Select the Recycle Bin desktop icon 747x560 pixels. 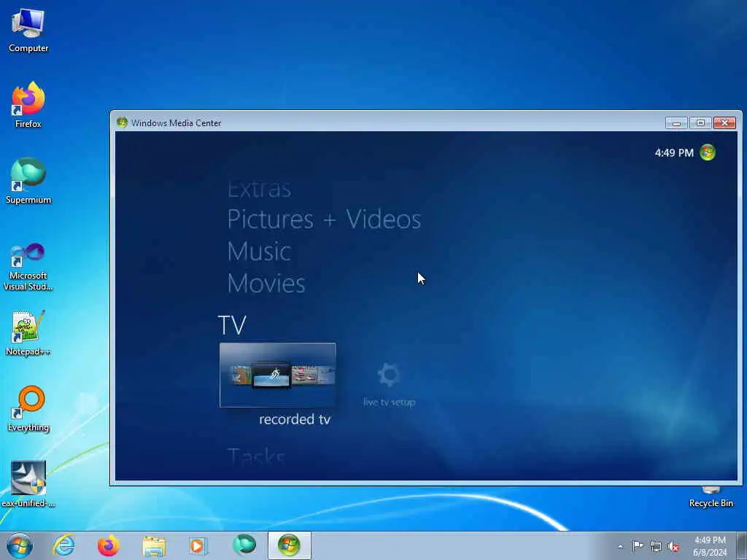click(x=711, y=497)
